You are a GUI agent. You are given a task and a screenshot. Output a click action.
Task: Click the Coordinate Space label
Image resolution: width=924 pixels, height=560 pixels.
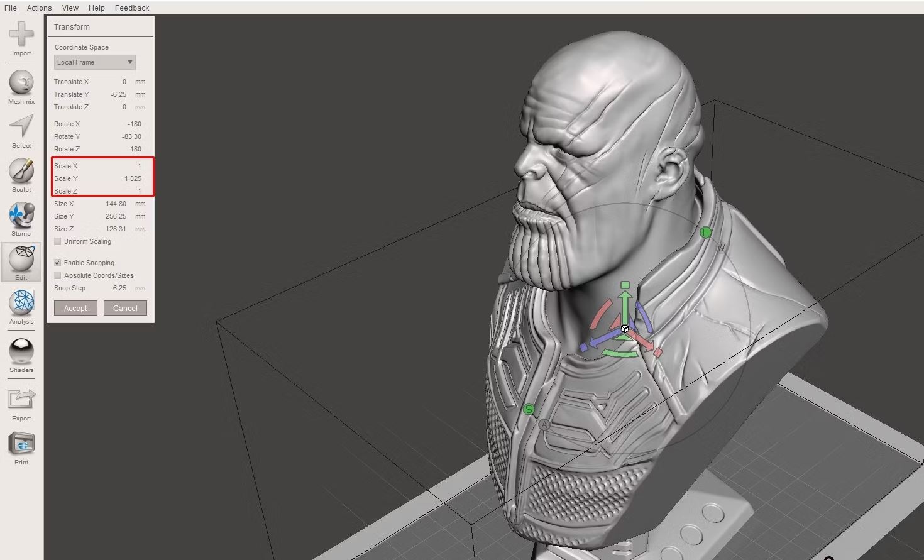[82, 47]
